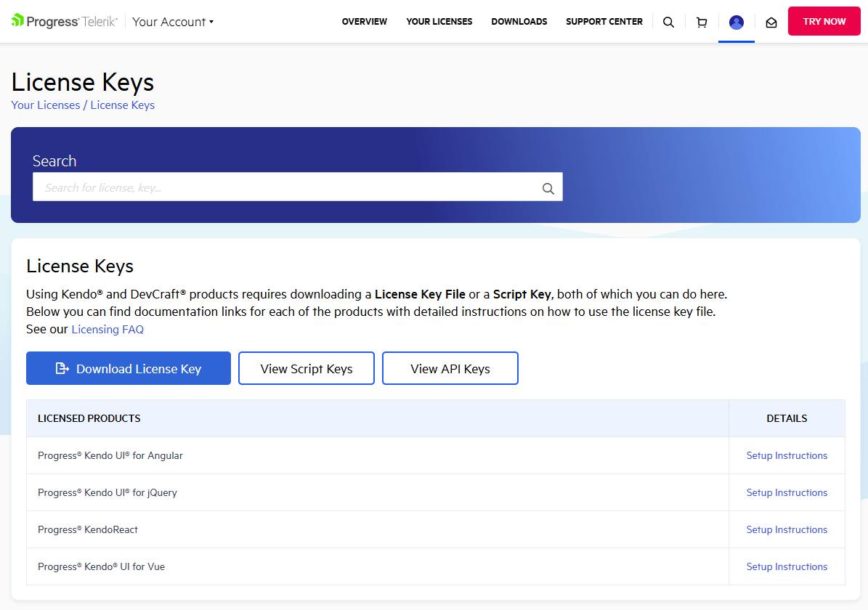868x610 pixels.
Task: Select the Progress Kendo UI for jQuery row text
Action: pos(108,492)
